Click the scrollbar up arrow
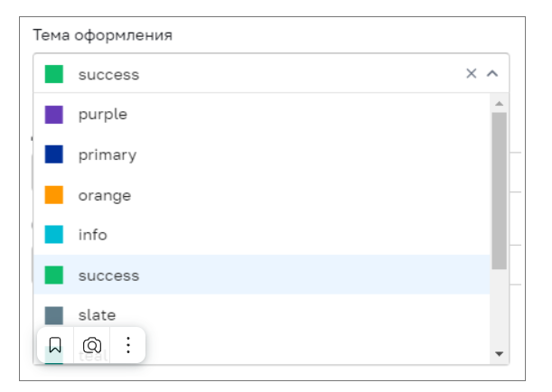 pos(499,104)
